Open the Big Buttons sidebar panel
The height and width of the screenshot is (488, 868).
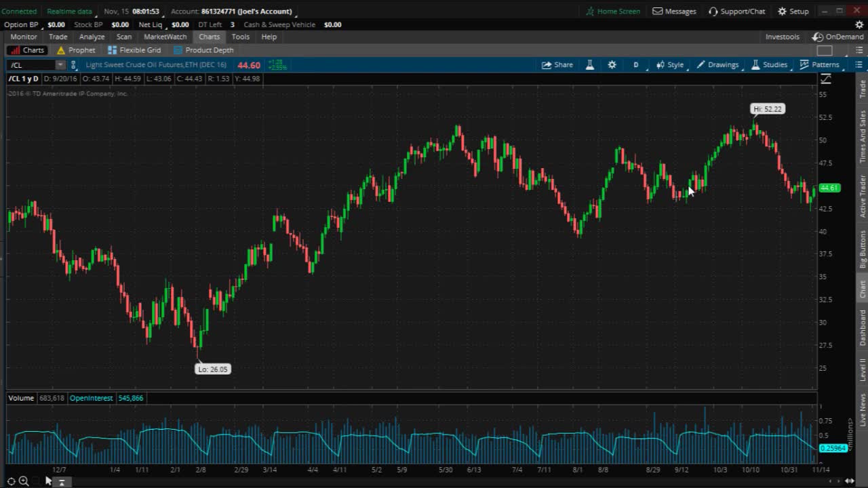click(x=863, y=249)
